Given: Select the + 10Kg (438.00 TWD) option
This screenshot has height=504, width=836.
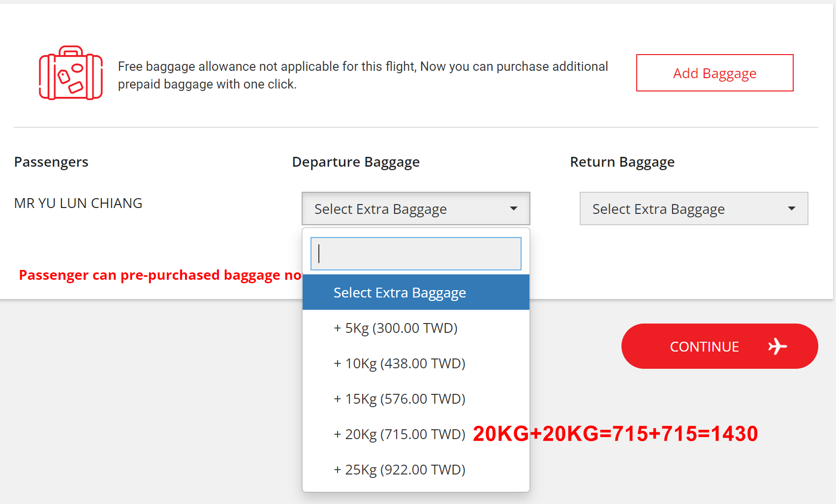Looking at the screenshot, I should coord(400,363).
